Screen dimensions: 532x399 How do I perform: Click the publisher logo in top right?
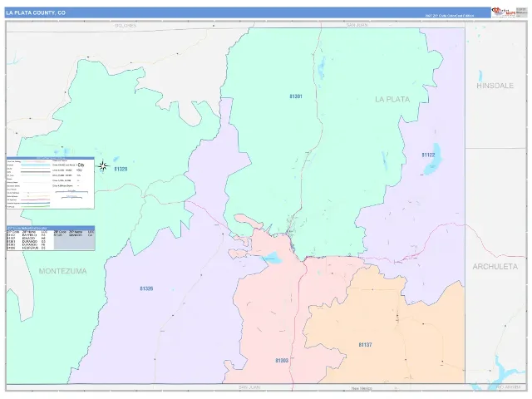[504, 12]
